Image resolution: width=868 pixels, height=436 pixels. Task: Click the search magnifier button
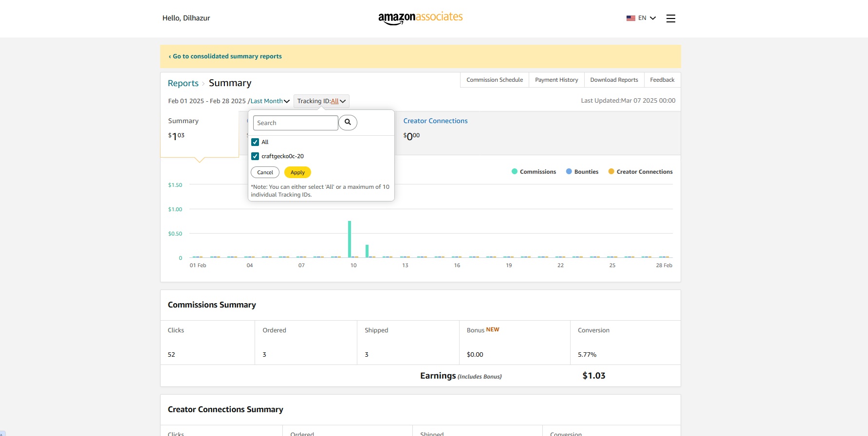pos(348,123)
